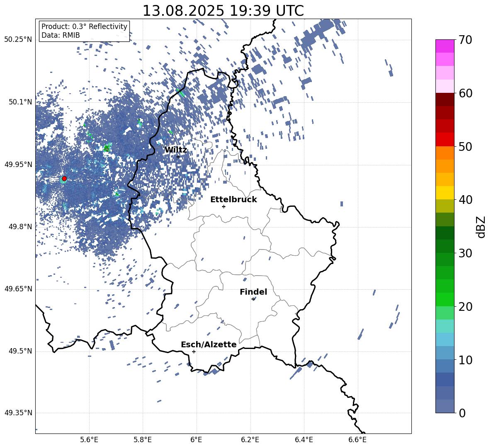Click the 50.25°N latitude label
Viewport: 491px width, 448px height.
(19, 40)
